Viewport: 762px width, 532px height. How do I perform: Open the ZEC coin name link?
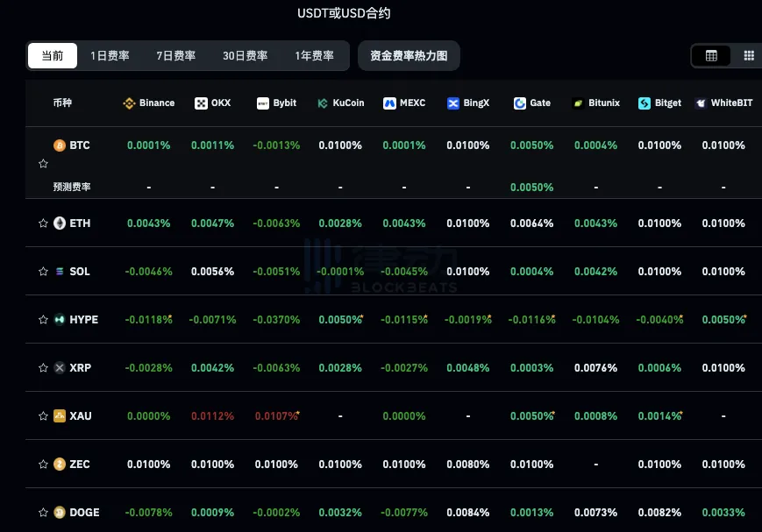tap(80, 464)
